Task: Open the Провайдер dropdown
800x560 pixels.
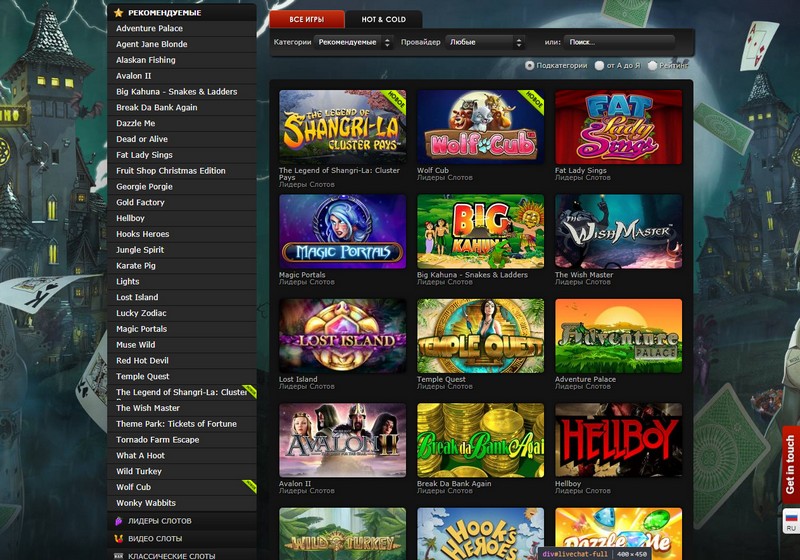Action: (x=485, y=42)
